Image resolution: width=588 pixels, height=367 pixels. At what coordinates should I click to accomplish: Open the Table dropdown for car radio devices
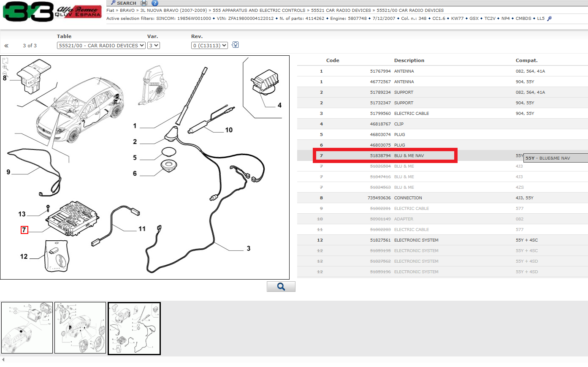pyautogui.click(x=101, y=46)
